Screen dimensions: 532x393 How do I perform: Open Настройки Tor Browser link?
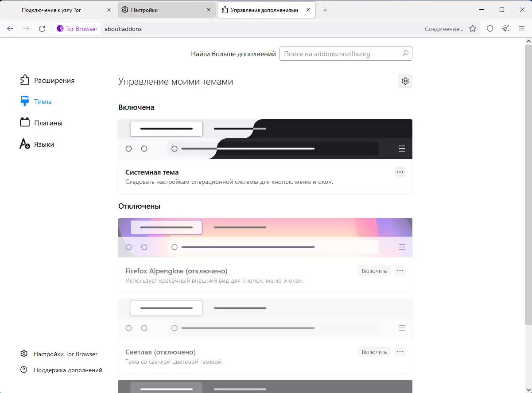(x=59, y=354)
